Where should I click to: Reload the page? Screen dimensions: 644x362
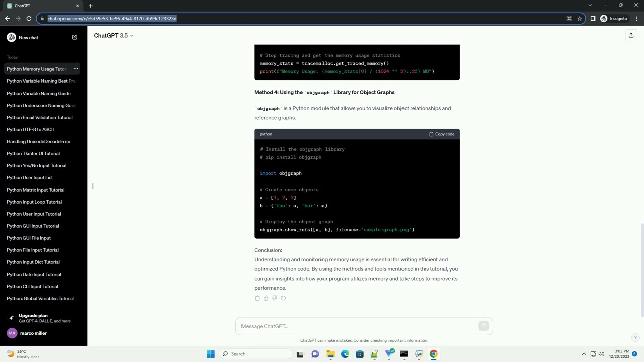29,19
